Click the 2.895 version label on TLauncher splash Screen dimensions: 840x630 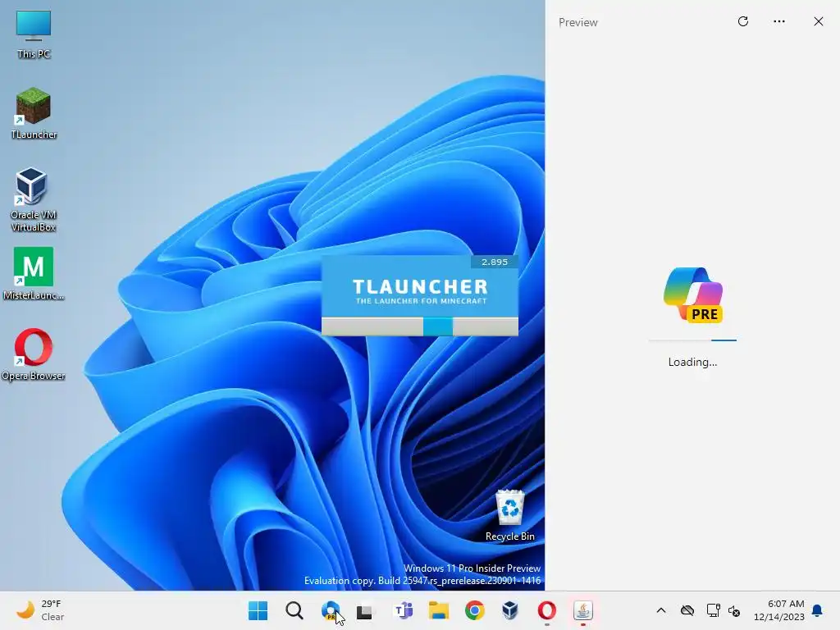point(494,262)
